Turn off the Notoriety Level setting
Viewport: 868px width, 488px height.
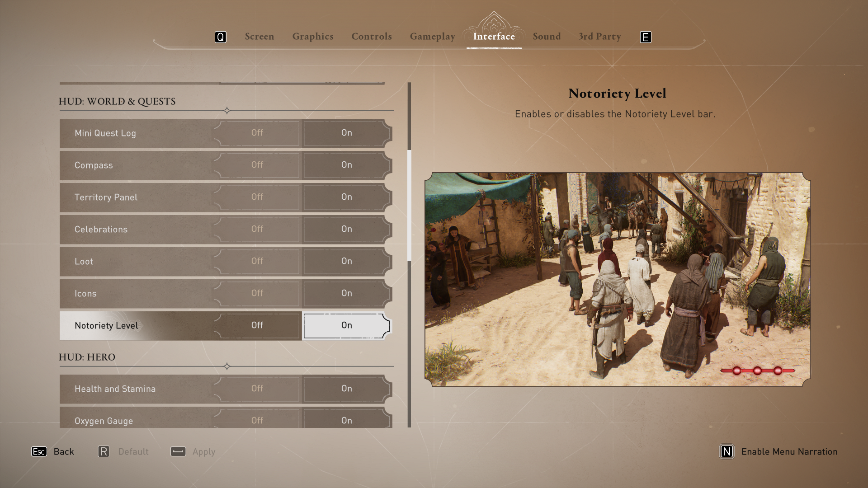(256, 325)
